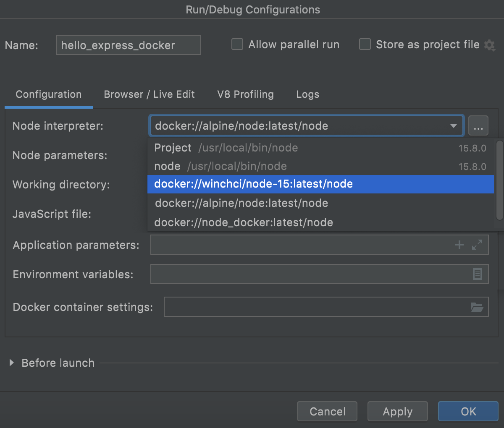Screen dimensions: 504x428
Task: Switch to the Browser / Live Edit tab
Action: pyautogui.click(x=149, y=94)
